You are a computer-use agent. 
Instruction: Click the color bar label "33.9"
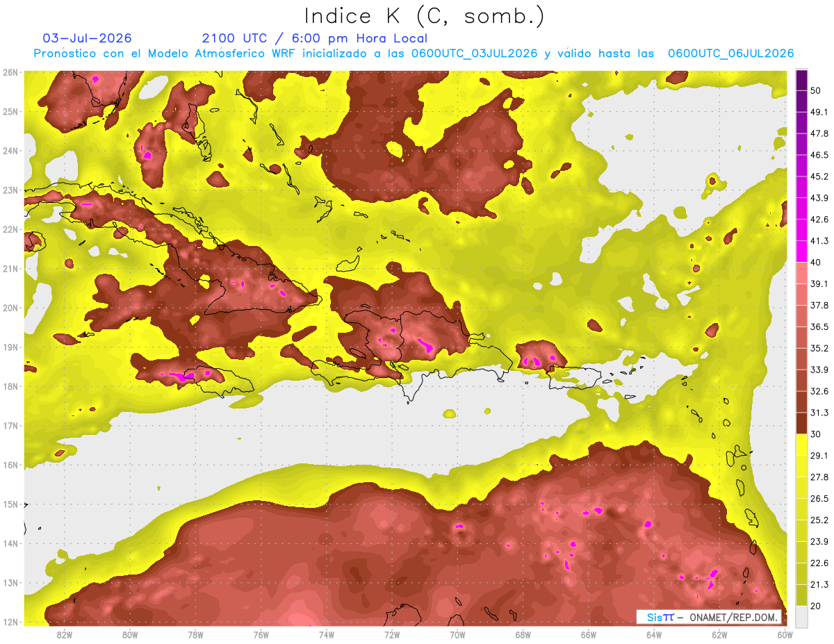point(819,370)
